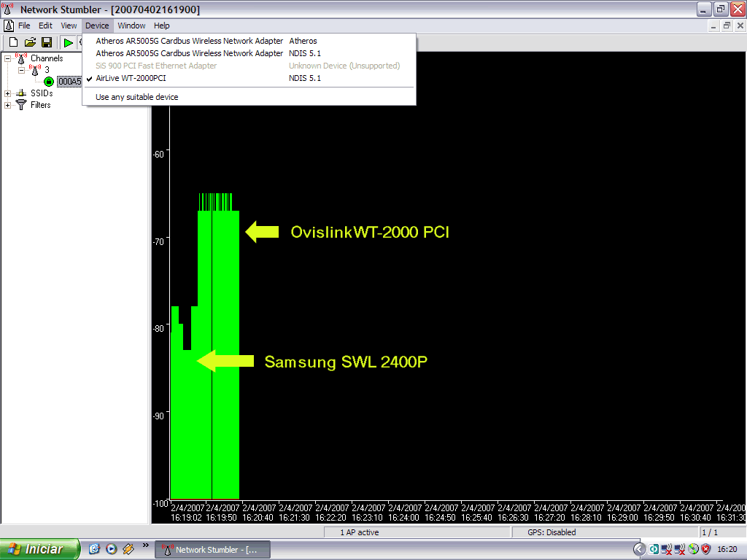Click the -60 dBm axis label
747x560 pixels.
tap(158, 155)
